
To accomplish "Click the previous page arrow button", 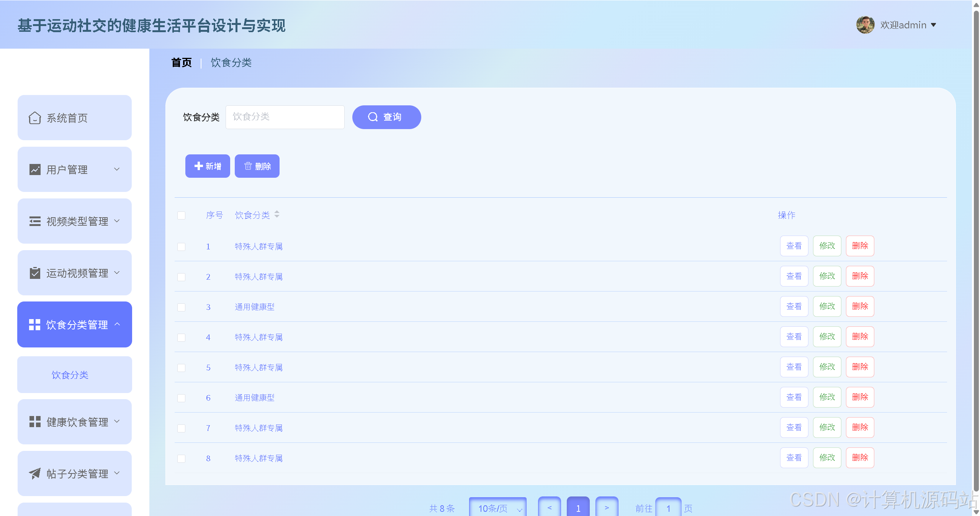I will [550, 507].
